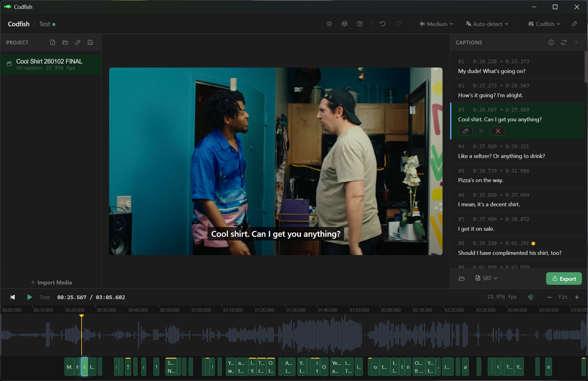Image resolution: width=588 pixels, height=381 pixels.
Task: Save the current project
Action: (90, 42)
